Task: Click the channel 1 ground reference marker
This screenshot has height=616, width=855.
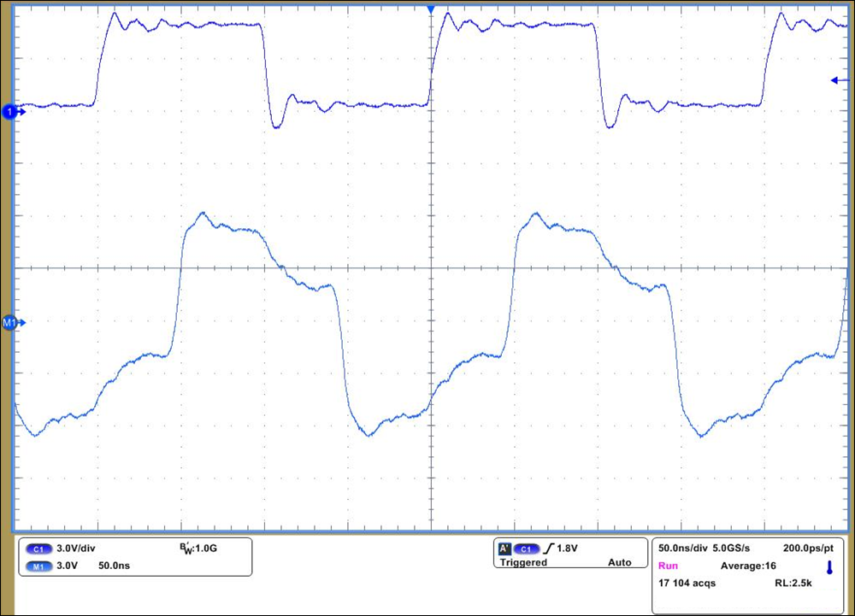Action: (x=12, y=110)
